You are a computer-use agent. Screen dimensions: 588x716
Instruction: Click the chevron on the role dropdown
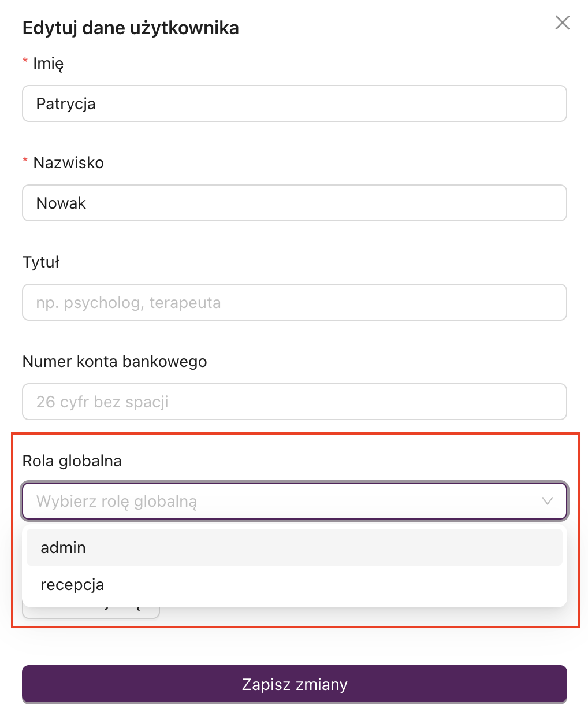coord(547,501)
